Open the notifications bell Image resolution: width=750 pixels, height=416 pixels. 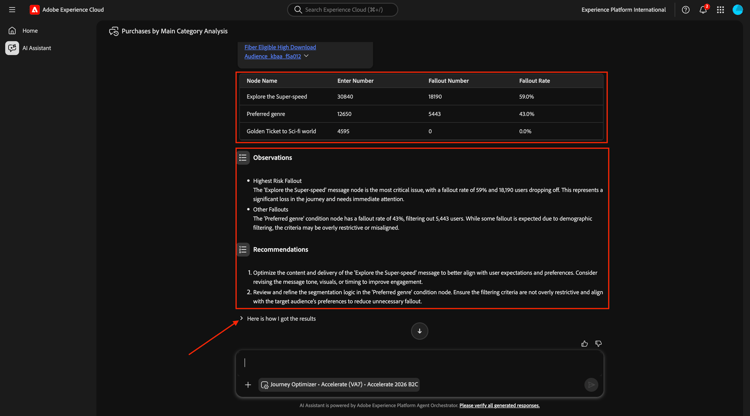click(703, 10)
